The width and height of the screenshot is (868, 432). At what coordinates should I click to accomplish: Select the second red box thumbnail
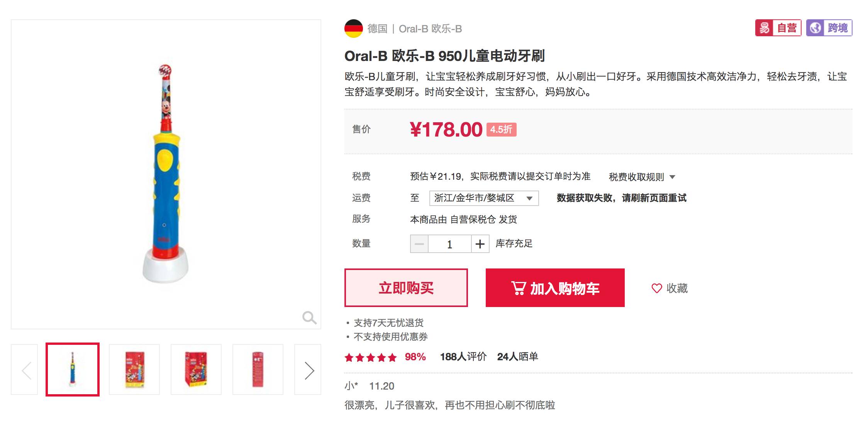point(196,370)
